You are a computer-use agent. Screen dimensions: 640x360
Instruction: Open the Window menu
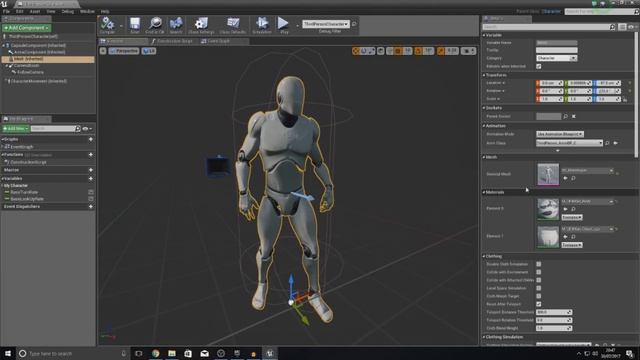tap(87, 11)
